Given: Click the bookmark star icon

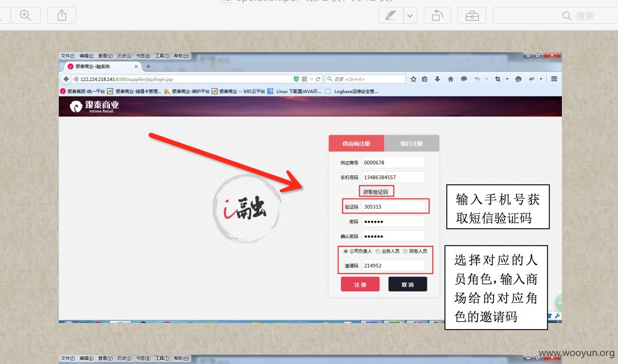Looking at the screenshot, I should (413, 79).
